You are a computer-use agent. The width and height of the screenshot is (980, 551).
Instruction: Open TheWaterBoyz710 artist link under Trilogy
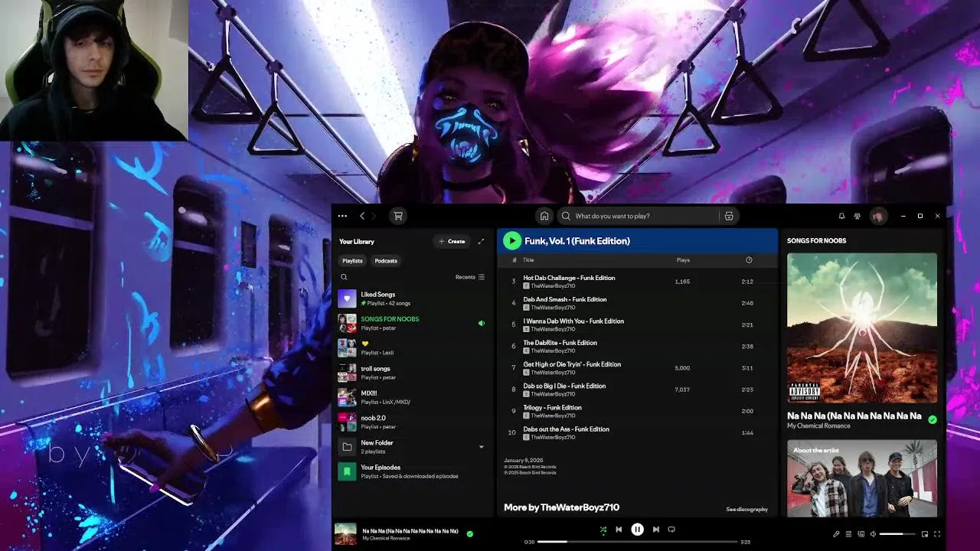tap(553, 416)
